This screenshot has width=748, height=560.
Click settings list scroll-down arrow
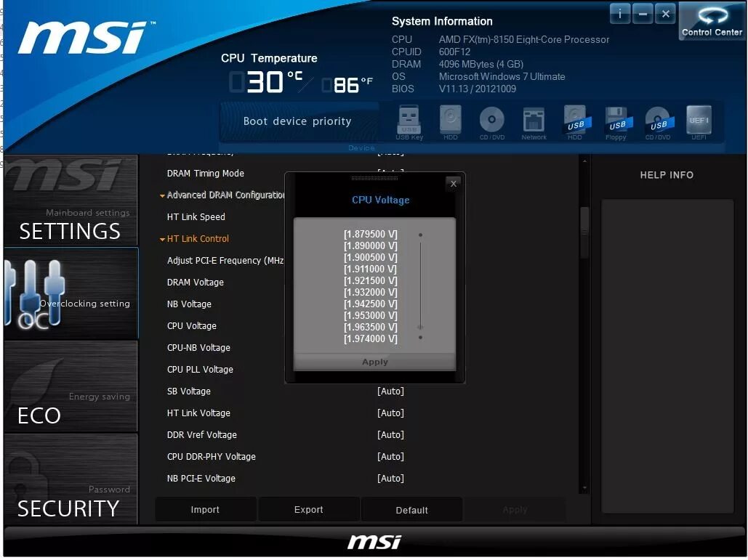click(584, 489)
